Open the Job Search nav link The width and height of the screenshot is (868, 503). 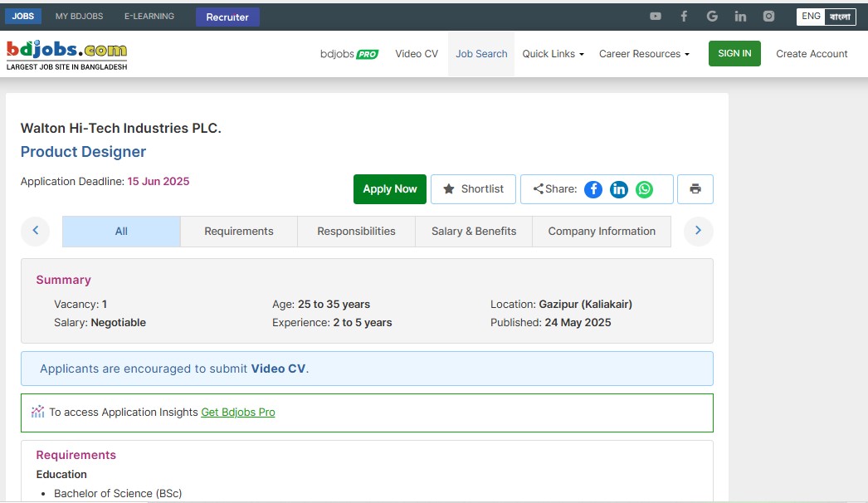(x=481, y=54)
